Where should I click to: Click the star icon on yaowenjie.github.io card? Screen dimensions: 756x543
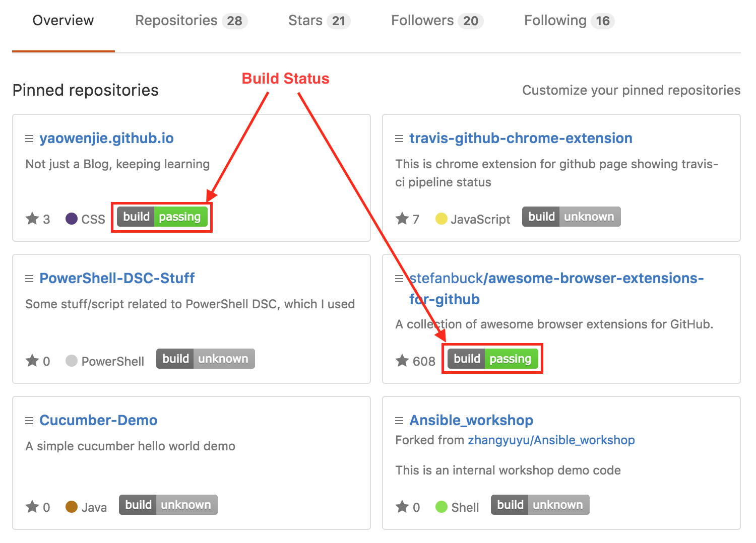[32, 218]
